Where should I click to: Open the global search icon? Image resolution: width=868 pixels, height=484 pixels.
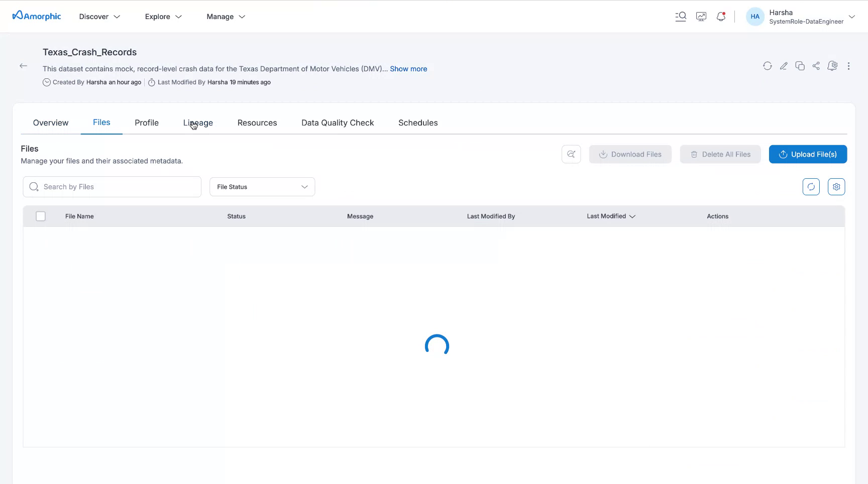tap(681, 16)
